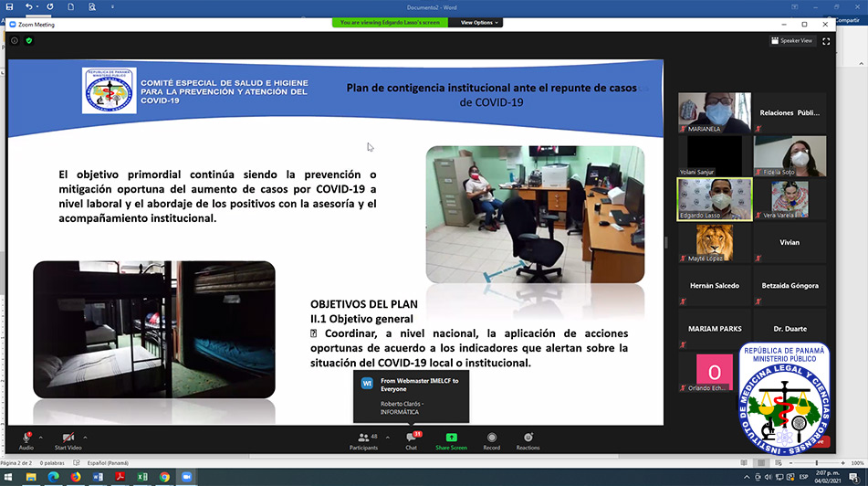The image size is (868, 486).
Task: Switch to Speaker View
Action: click(x=792, y=40)
